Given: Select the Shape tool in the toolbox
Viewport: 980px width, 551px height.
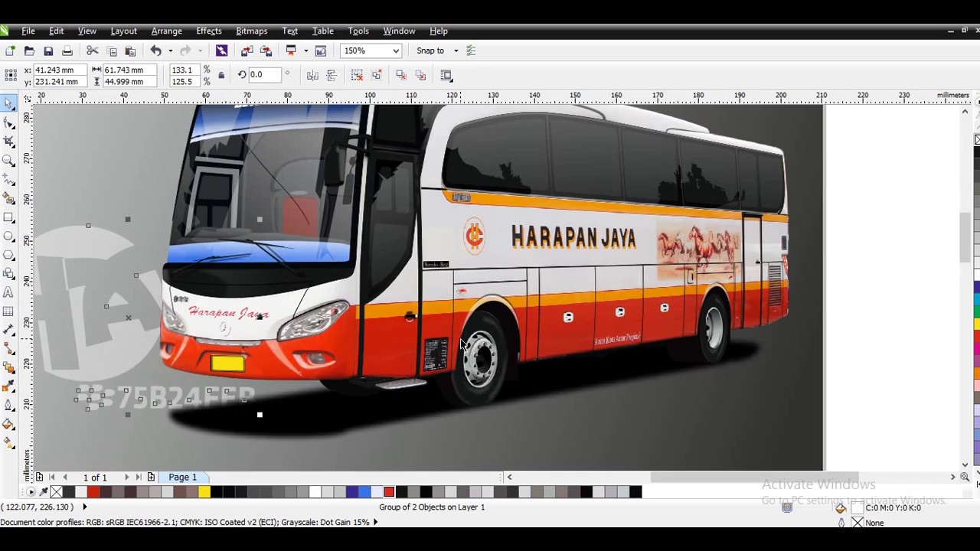Looking at the screenshot, I should point(9,123).
